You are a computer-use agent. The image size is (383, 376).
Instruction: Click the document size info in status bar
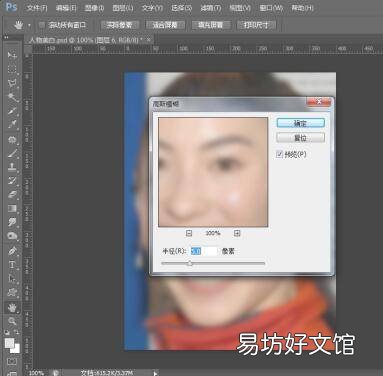107,373
